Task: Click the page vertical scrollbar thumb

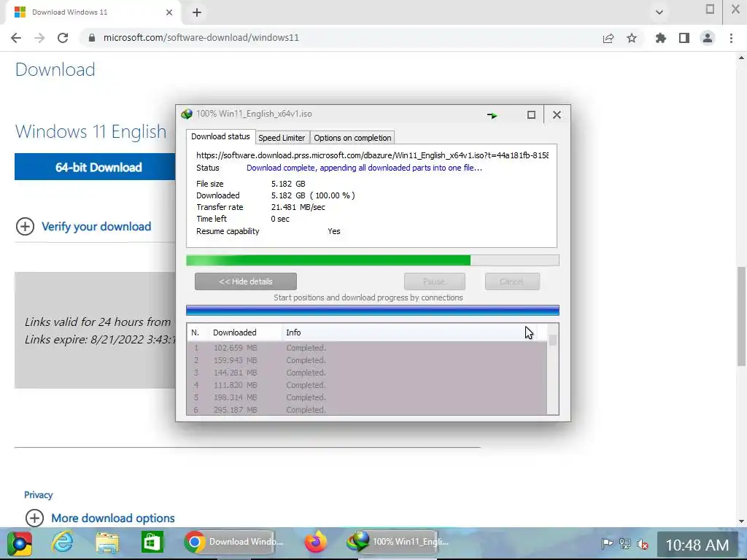Action: 741,316
